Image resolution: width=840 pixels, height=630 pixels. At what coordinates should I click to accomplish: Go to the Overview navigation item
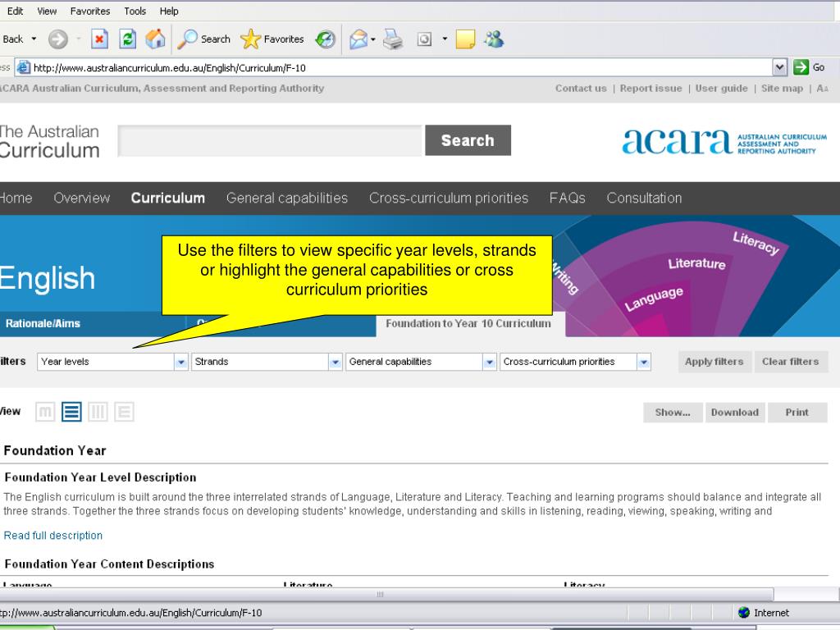click(81, 199)
